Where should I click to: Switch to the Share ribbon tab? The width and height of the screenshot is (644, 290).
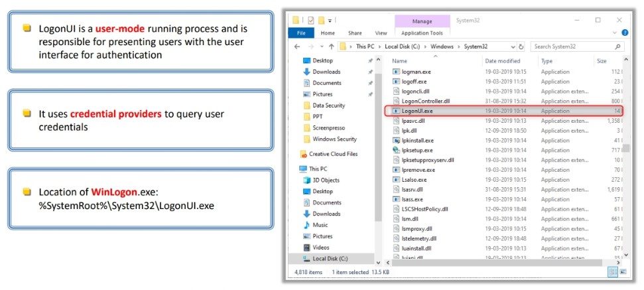[x=355, y=33]
